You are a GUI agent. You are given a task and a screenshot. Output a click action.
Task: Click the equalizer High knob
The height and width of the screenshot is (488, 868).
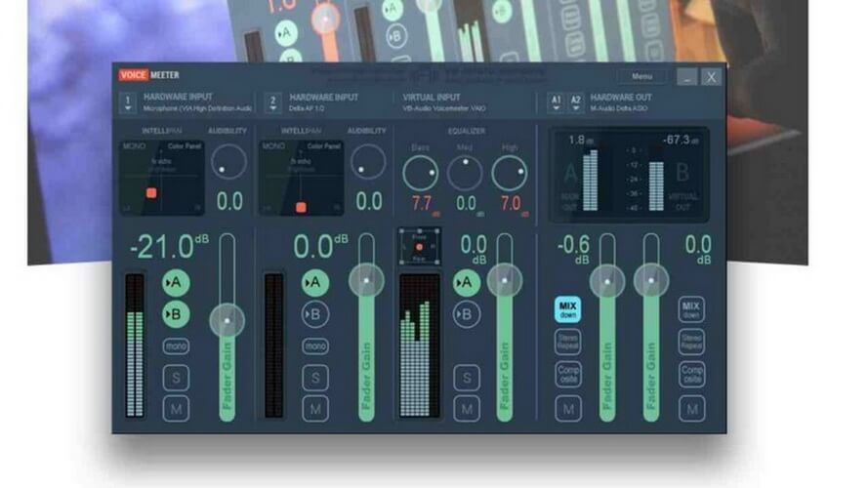(x=510, y=173)
